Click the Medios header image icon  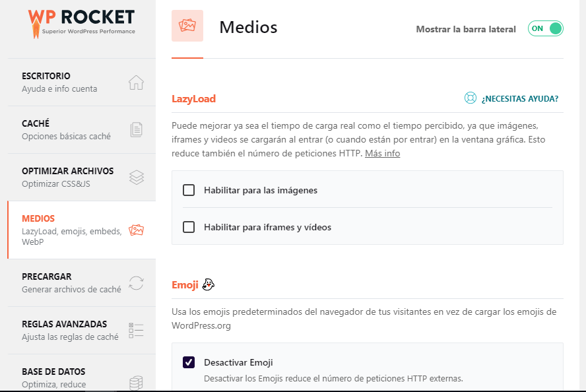(187, 26)
